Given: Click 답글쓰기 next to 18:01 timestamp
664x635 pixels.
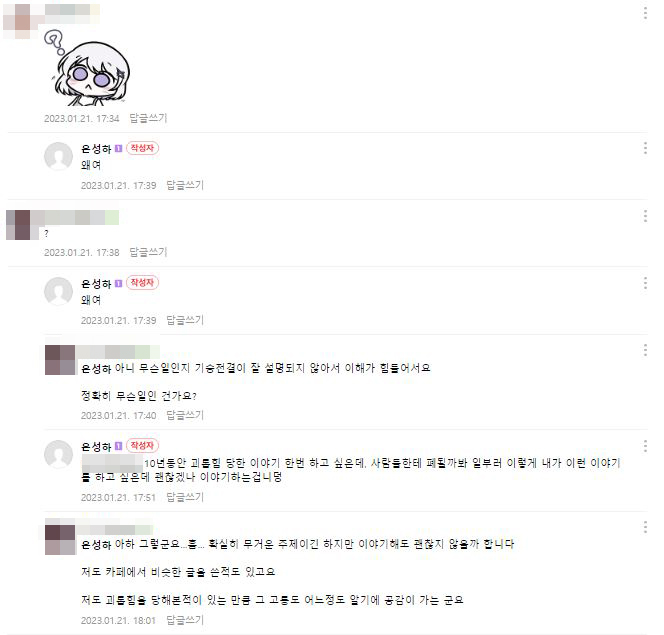Looking at the screenshot, I should pyautogui.click(x=185, y=620).
